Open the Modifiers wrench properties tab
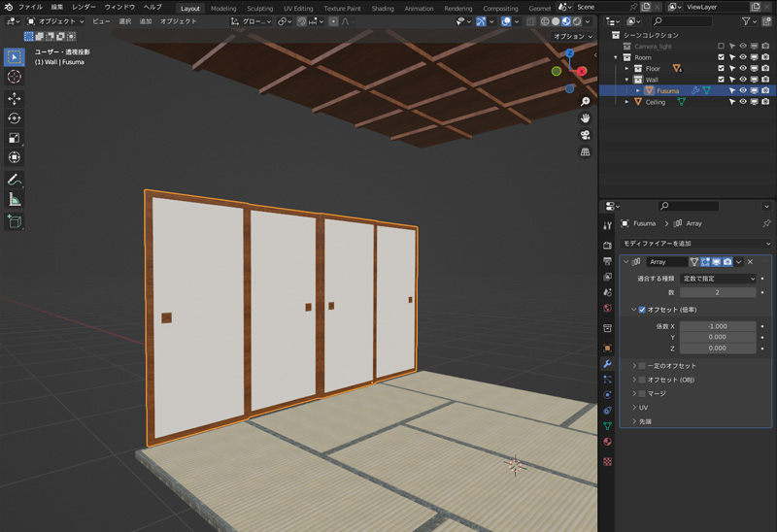Screen dimensions: 777x532 click(x=607, y=363)
